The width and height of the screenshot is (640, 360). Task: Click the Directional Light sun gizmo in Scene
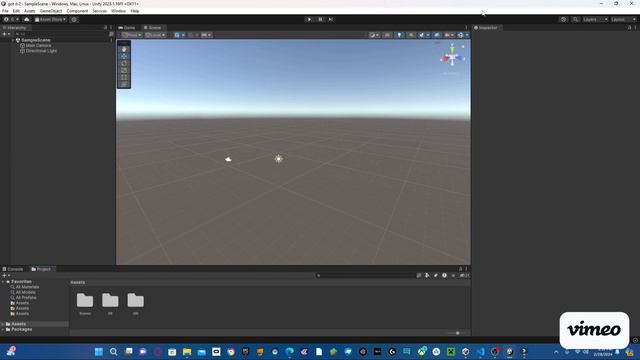point(278,159)
